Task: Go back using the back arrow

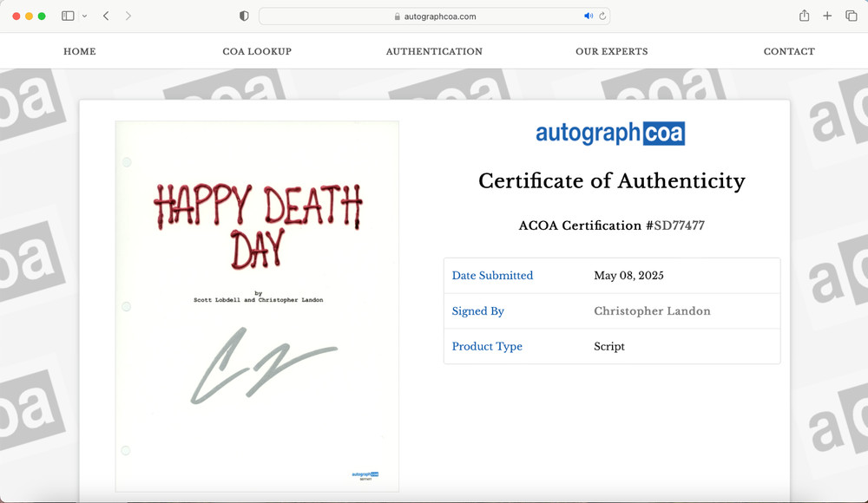Action: [x=106, y=16]
